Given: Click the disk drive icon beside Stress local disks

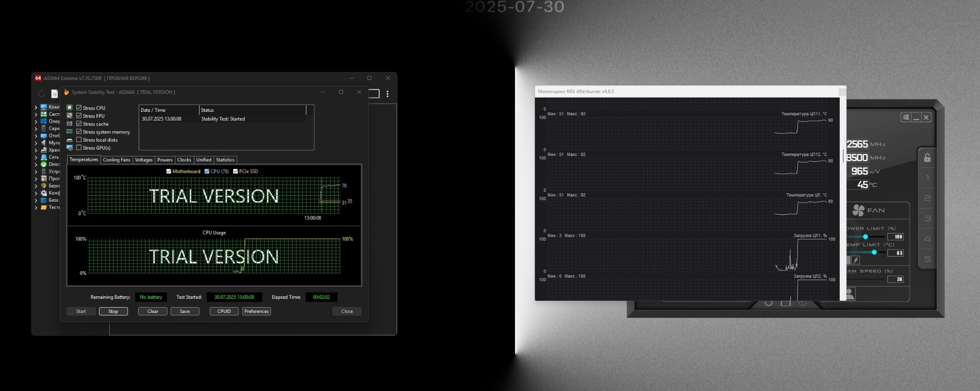Looking at the screenshot, I should click(x=70, y=140).
